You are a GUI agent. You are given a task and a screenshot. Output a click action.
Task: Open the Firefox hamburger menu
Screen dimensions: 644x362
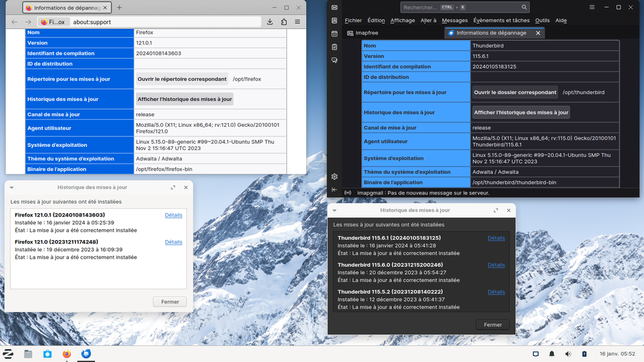click(x=297, y=22)
